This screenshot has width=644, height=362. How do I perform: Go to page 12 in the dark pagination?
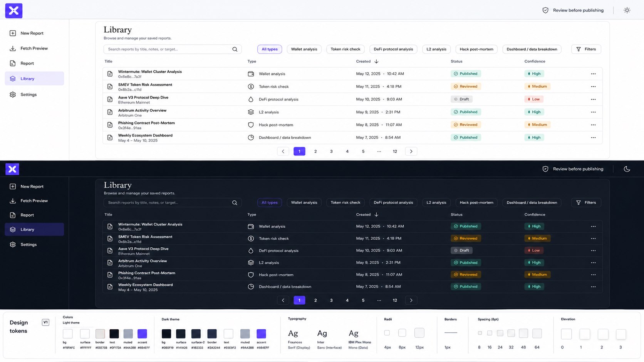pyautogui.click(x=395, y=300)
